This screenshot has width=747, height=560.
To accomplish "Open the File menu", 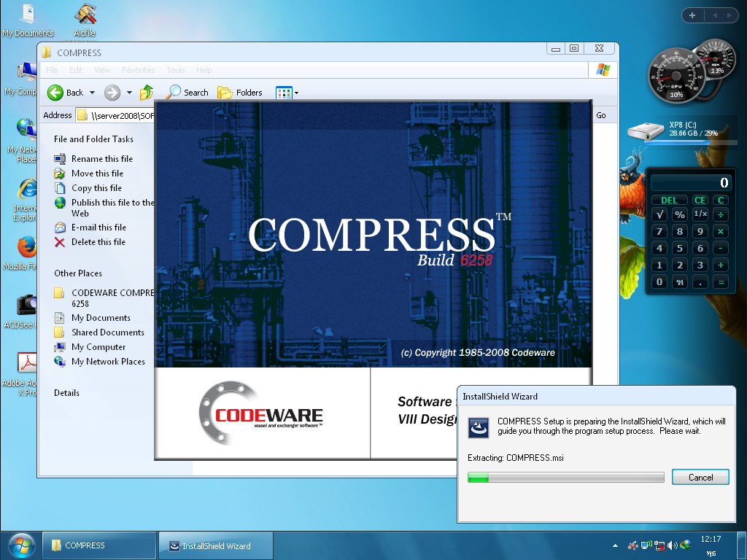I will click(x=52, y=70).
